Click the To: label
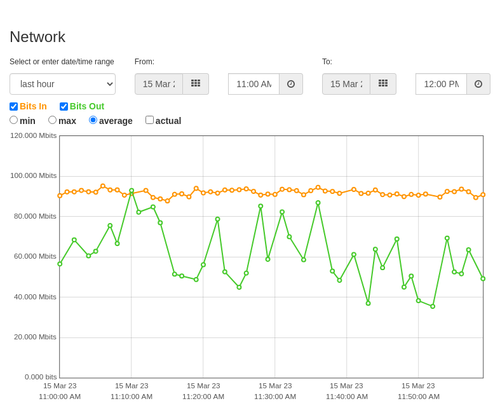 (x=327, y=62)
